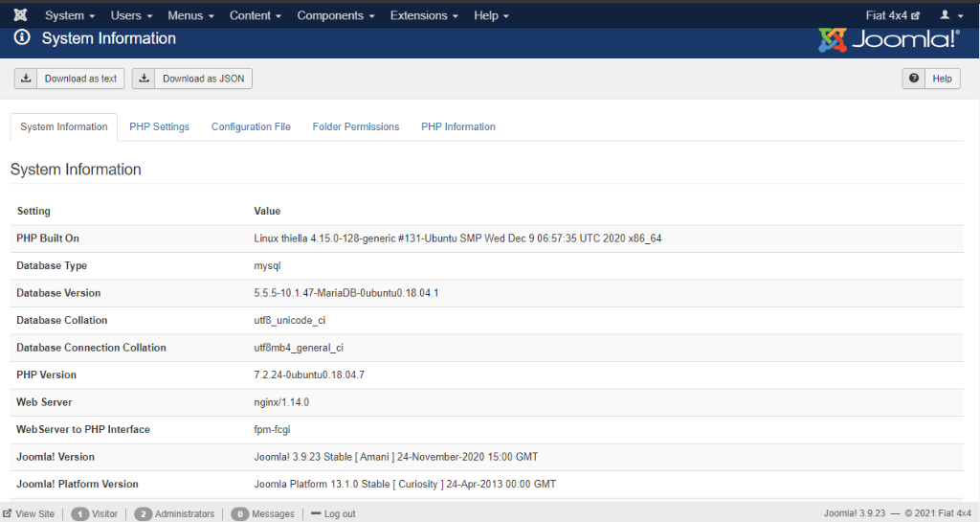980x522 pixels.
Task: Open the Users dropdown menu
Action: (x=131, y=15)
